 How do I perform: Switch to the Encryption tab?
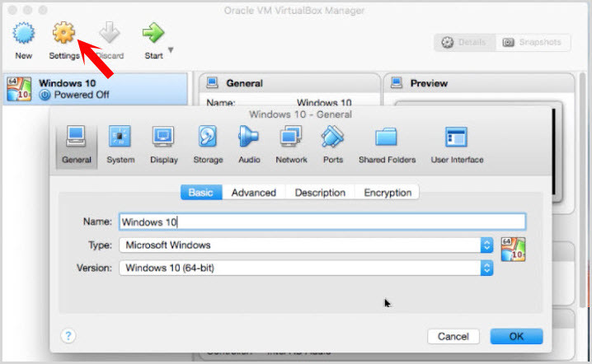(388, 193)
